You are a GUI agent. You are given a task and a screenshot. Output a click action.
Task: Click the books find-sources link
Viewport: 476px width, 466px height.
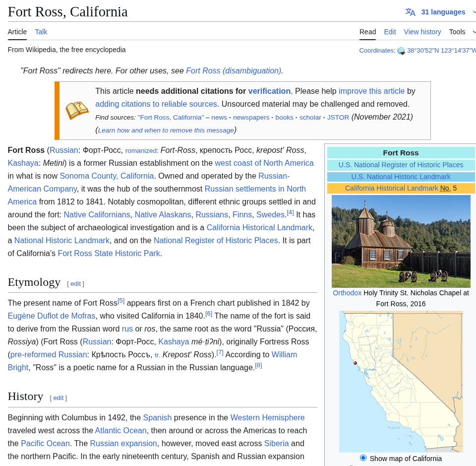[x=284, y=118]
